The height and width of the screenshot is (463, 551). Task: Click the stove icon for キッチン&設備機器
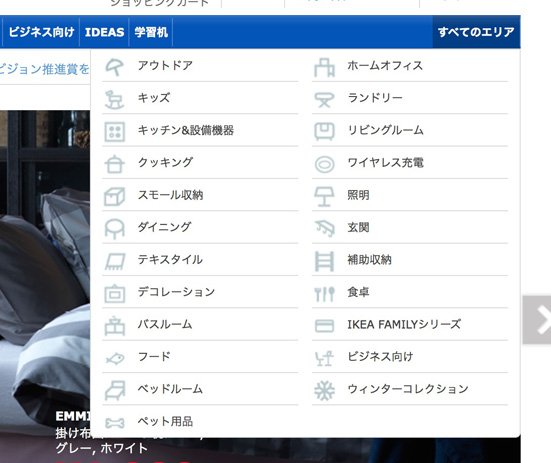115,131
